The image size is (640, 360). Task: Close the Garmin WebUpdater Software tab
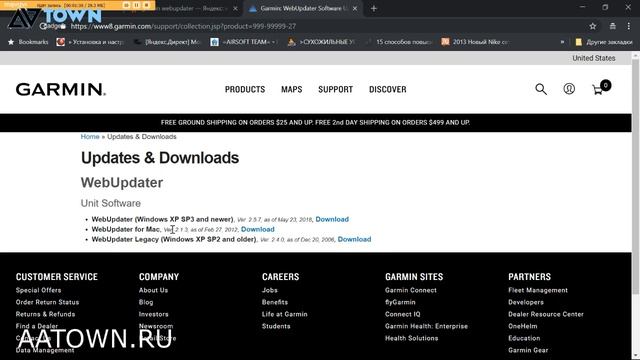tap(355, 9)
